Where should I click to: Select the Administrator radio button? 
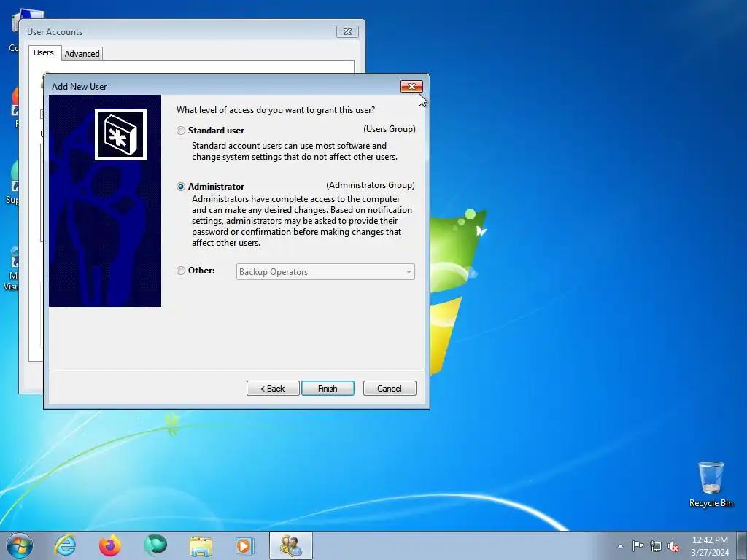[x=181, y=187]
